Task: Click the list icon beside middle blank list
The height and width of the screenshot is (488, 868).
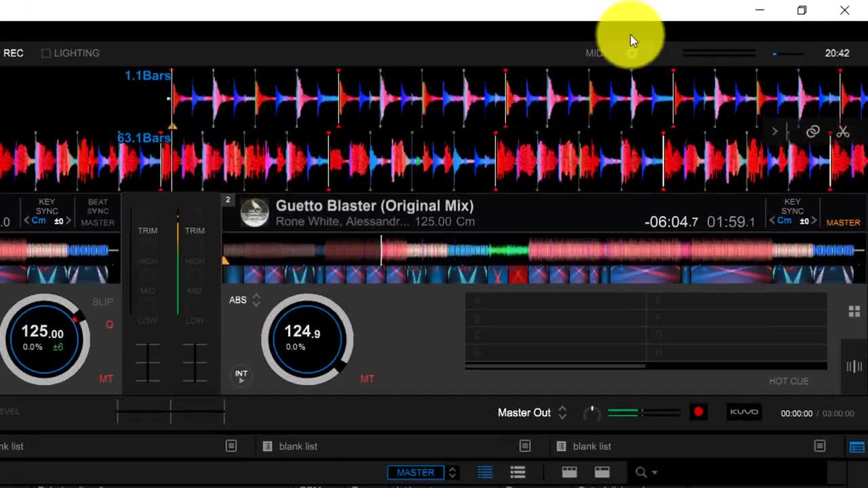Action: (267, 446)
